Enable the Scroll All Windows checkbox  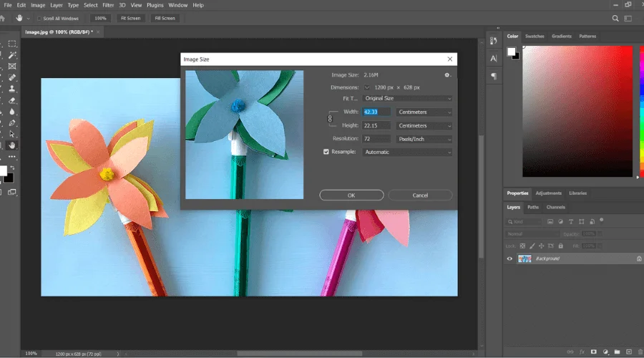click(39, 18)
